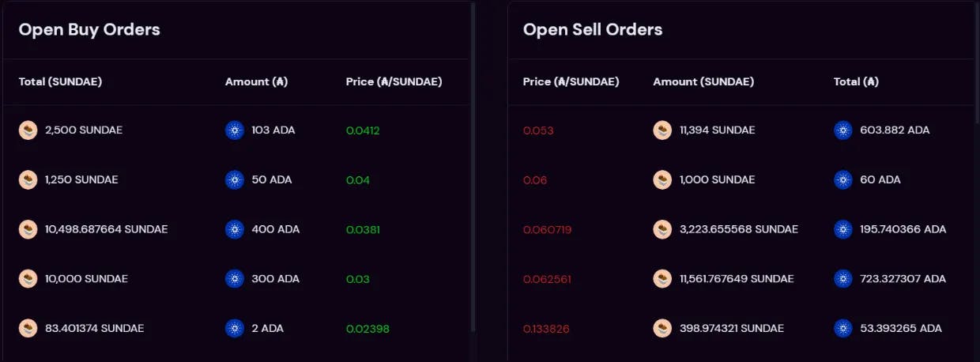This screenshot has height=362, width=980.
Task: Click the Amount (SUNDAE) column header in Sell Orders
Action: coord(703,81)
